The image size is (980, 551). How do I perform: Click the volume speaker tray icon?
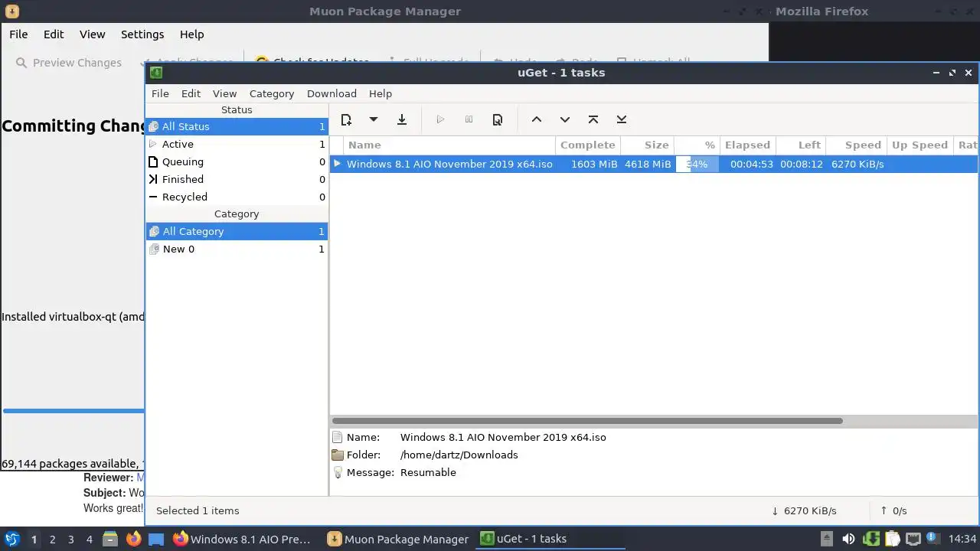click(848, 539)
